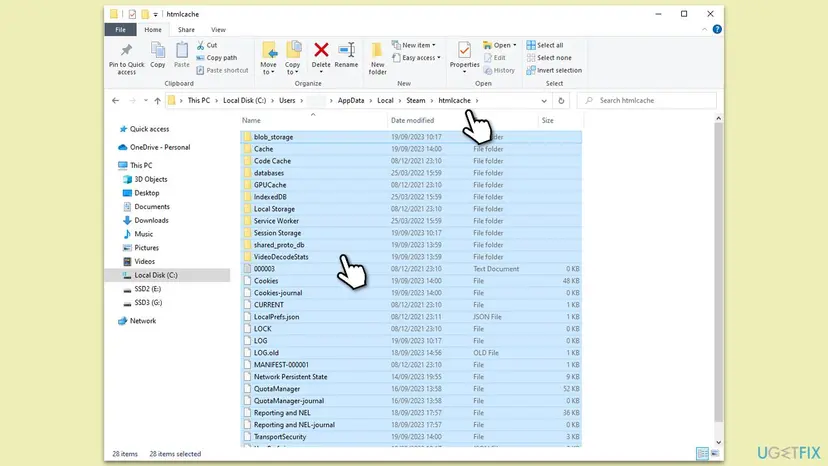Click History in the Open group
Image resolution: width=828 pixels, height=466 pixels.
500,70
